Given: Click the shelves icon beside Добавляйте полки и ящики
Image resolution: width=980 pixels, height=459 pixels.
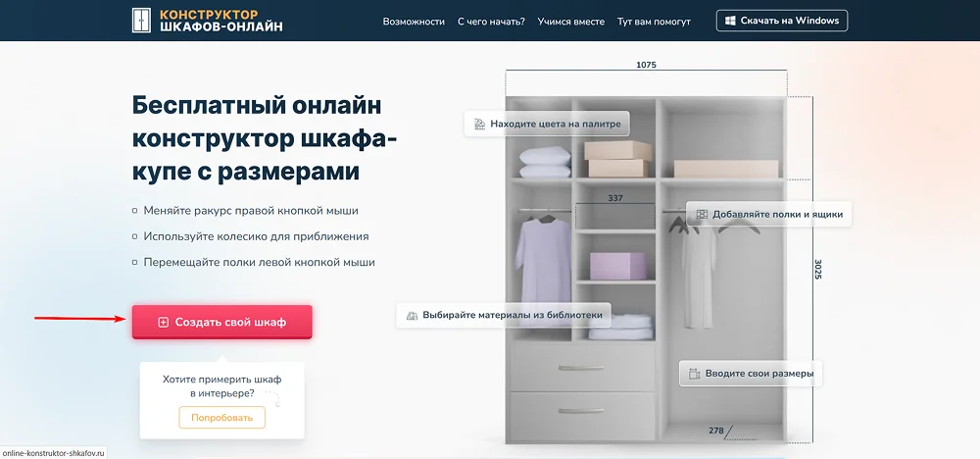Looking at the screenshot, I should pyautogui.click(x=702, y=215).
